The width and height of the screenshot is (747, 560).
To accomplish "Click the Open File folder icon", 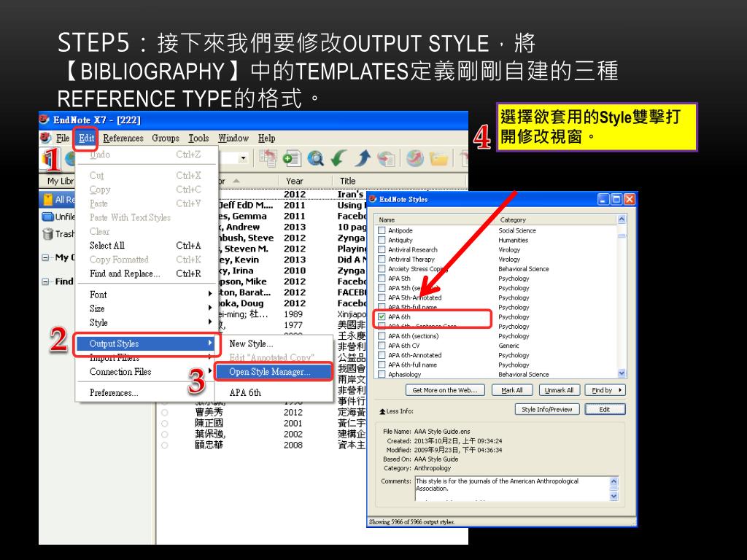I will [438, 158].
